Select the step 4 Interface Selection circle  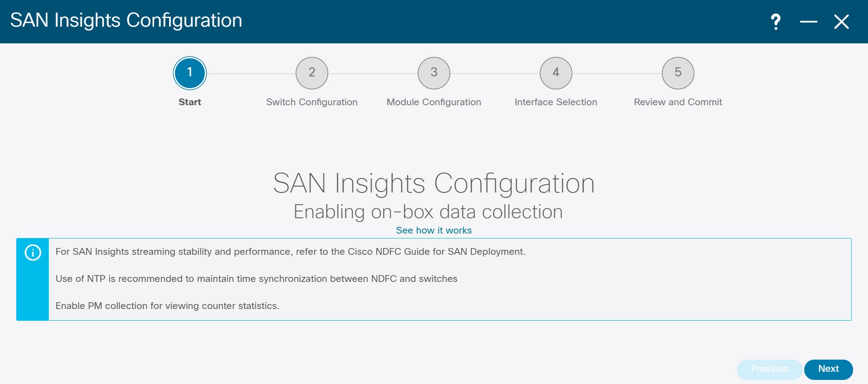[556, 73]
